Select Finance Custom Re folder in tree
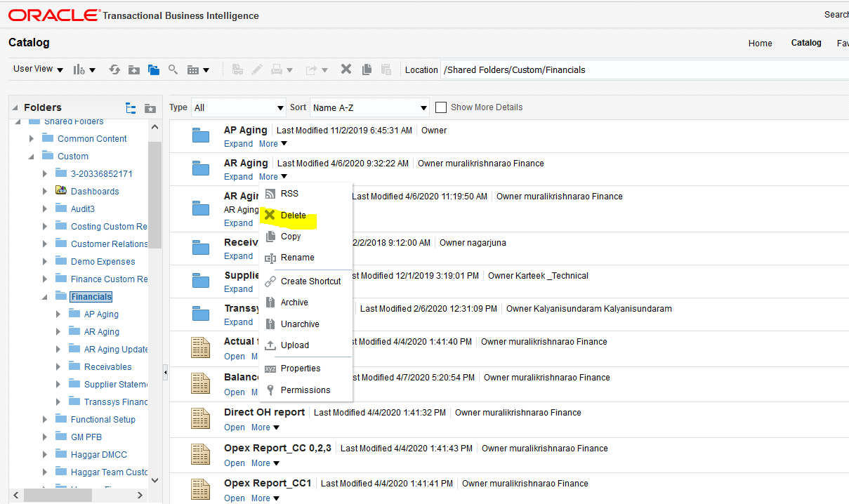Image resolution: width=849 pixels, height=504 pixels. pyautogui.click(x=109, y=279)
